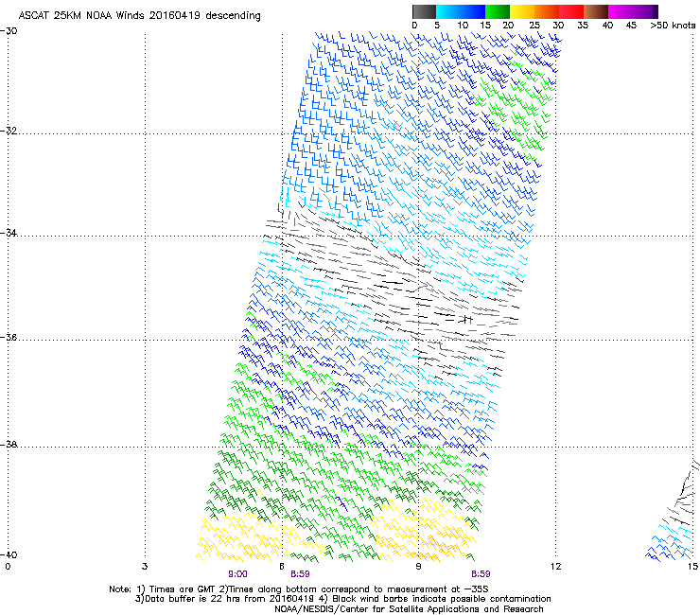This screenshot has width=700, height=615.
Task: Click the '6' longitude axis label
Action: click(x=282, y=567)
